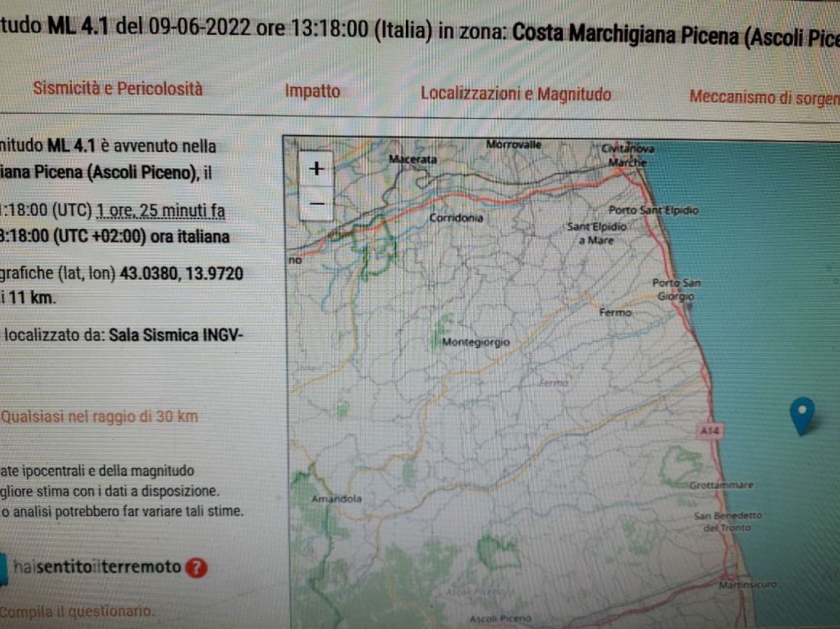Open the Sismicità e Pericolosità tab
The width and height of the screenshot is (840, 629).
tap(118, 88)
